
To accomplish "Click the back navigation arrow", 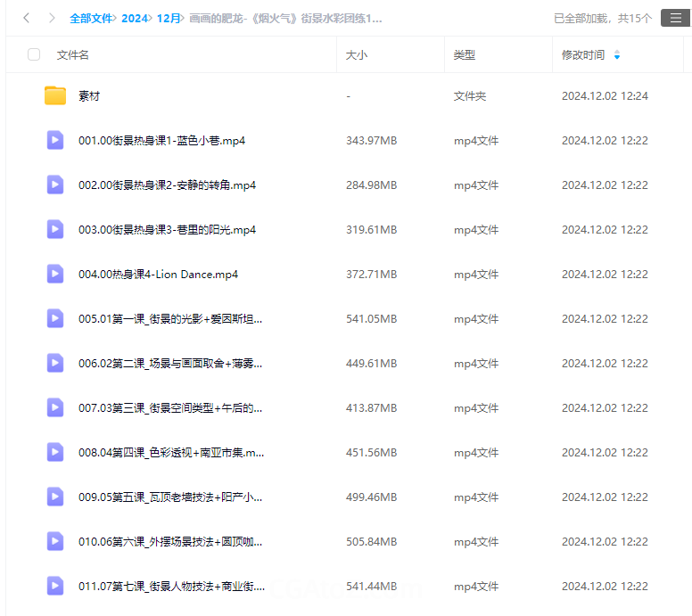I will (x=27, y=18).
